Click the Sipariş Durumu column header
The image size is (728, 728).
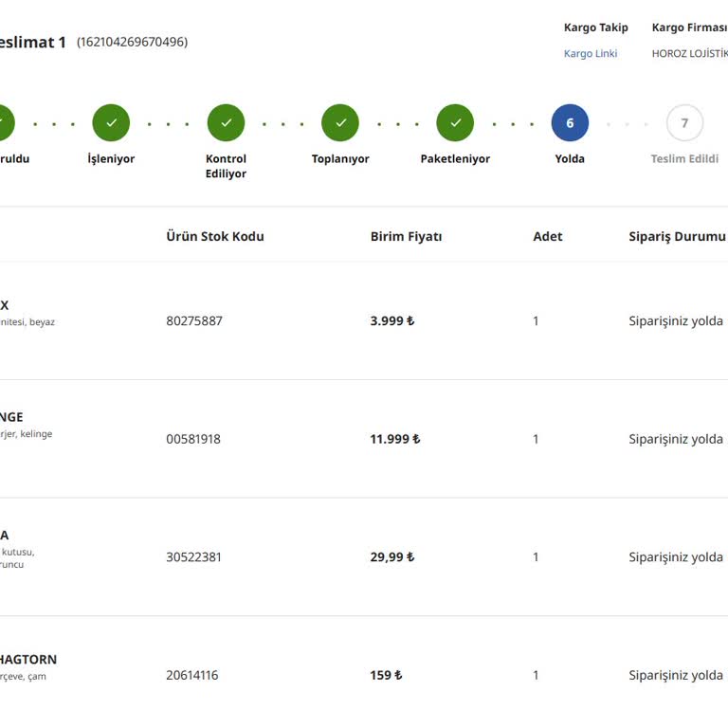[x=677, y=236]
